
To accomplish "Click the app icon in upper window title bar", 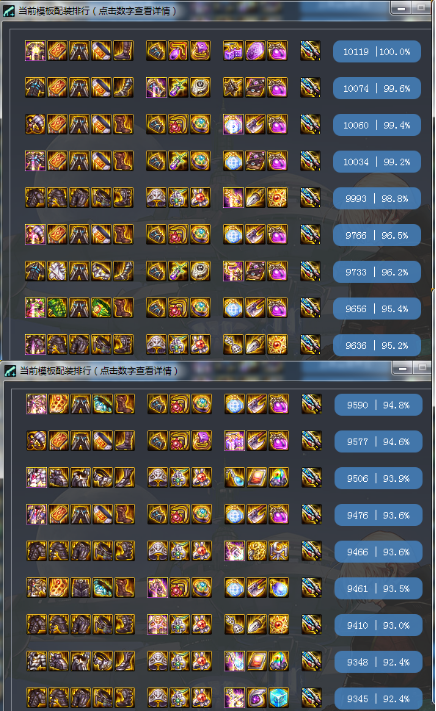I will click(9, 11).
